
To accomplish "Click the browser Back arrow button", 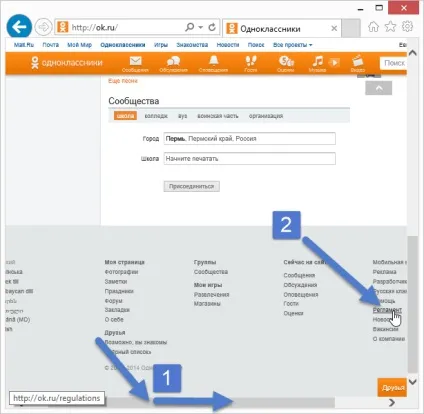I will (x=19, y=27).
